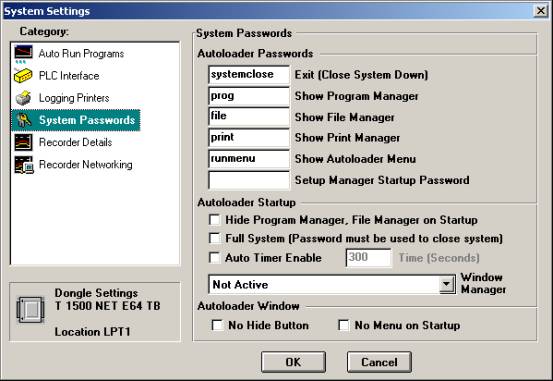
Task: Click the PLC Interface icon
Action: click(24, 76)
